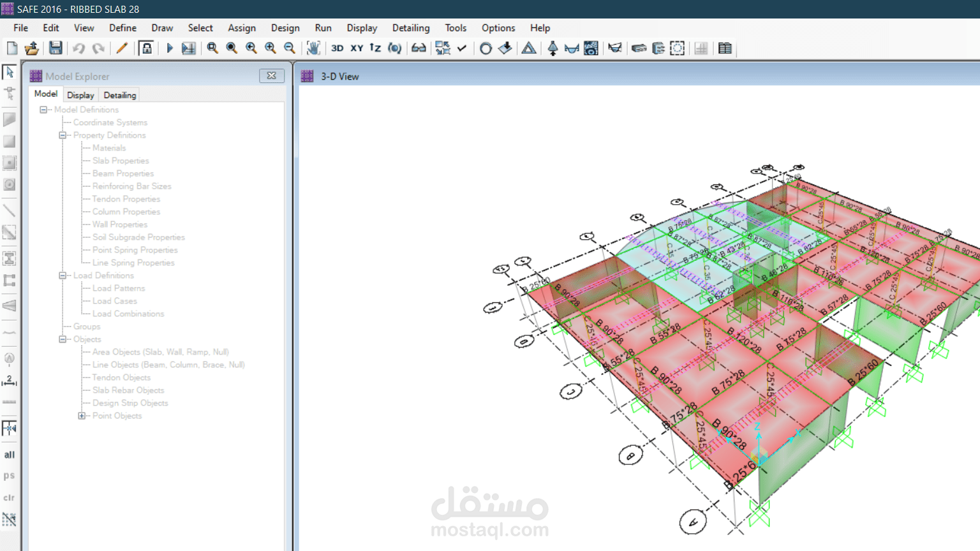980x551 pixels.
Task: Select rubber band zoom magnifier
Action: (212, 48)
